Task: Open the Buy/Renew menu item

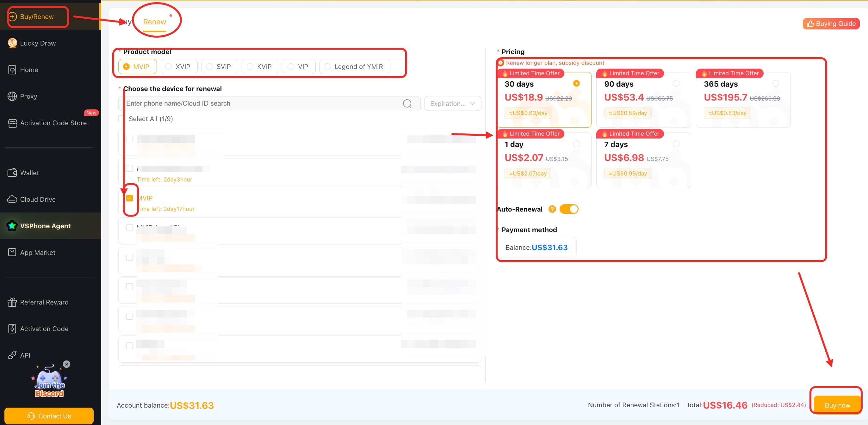Action: (x=36, y=17)
